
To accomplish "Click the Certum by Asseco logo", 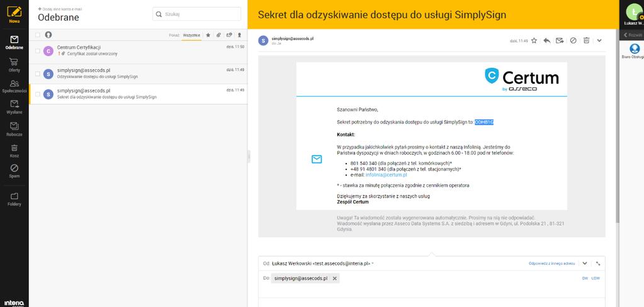I will (x=522, y=80).
